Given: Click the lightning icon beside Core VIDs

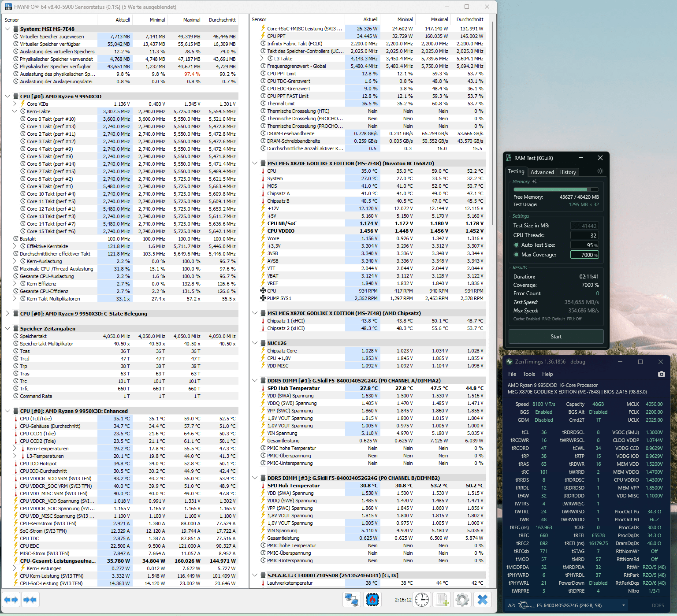Looking at the screenshot, I should click(23, 104).
